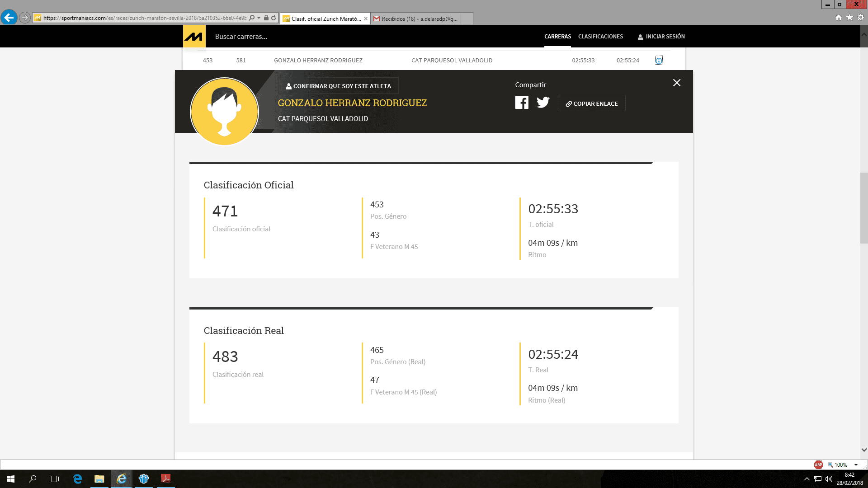Open browser Favorites star icon

click(849, 18)
